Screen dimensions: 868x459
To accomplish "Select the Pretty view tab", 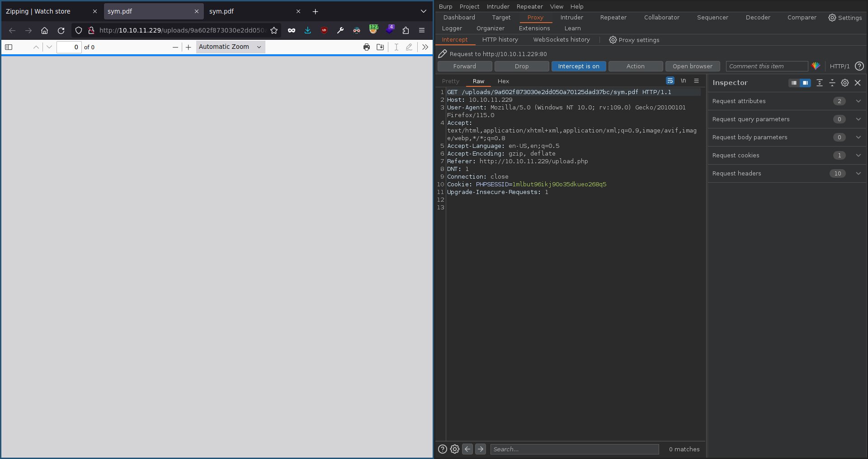I will [451, 81].
